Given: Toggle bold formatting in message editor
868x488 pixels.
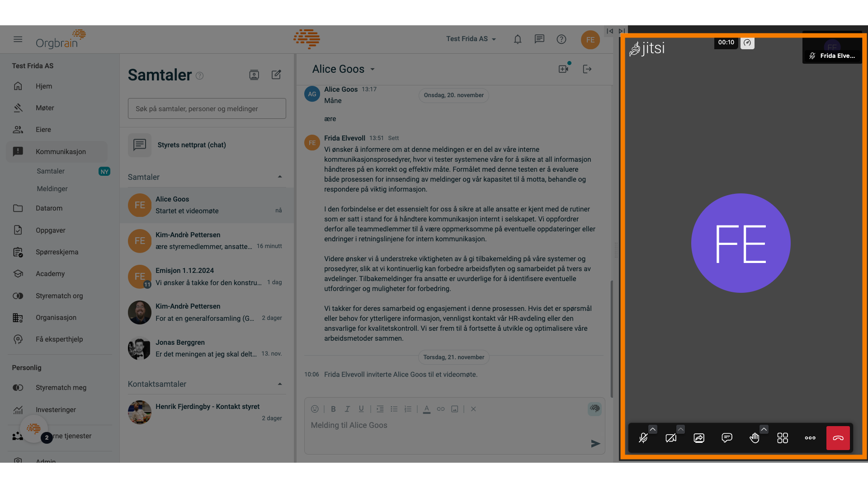Looking at the screenshot, I should [x=333, y=409].
